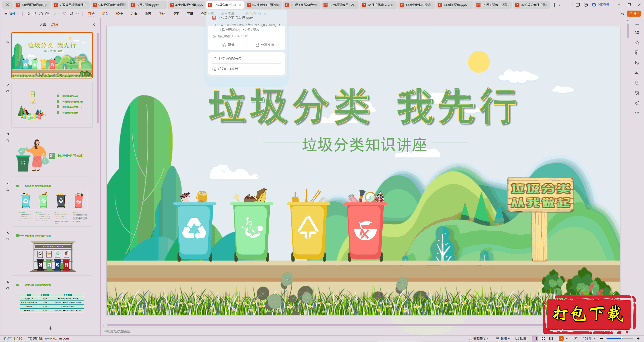This screenshot has height=342, width=644.
Task: Click the orange 分享 share button
Action: pos(634,14)
